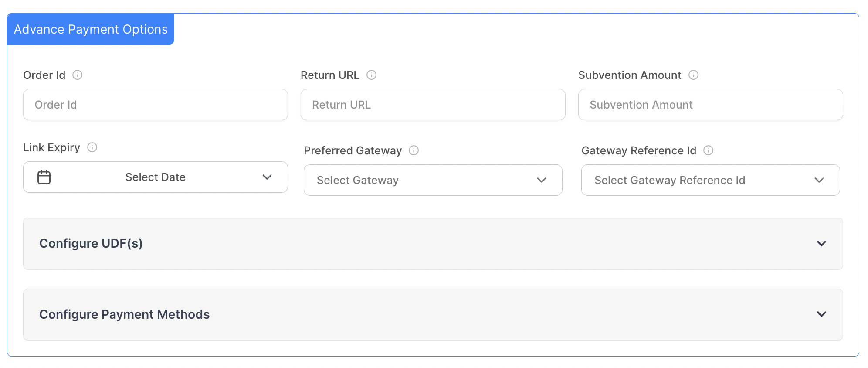
Task: Click the Gateway Reference Id info icon
Action: tap(708, 150)
